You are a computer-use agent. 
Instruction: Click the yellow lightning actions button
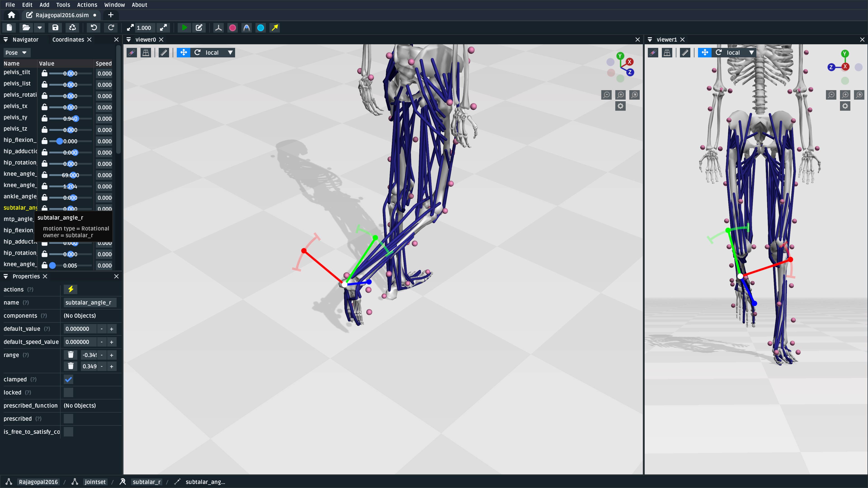pos(71,289)
